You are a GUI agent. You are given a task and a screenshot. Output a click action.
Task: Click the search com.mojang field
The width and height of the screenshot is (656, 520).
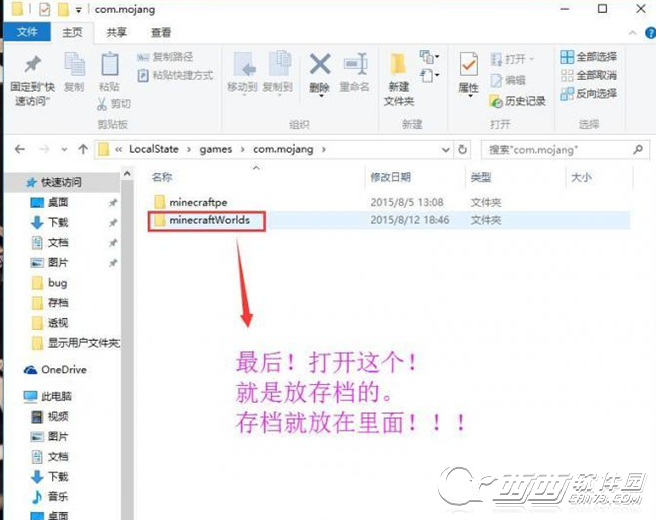click(565, 150)
